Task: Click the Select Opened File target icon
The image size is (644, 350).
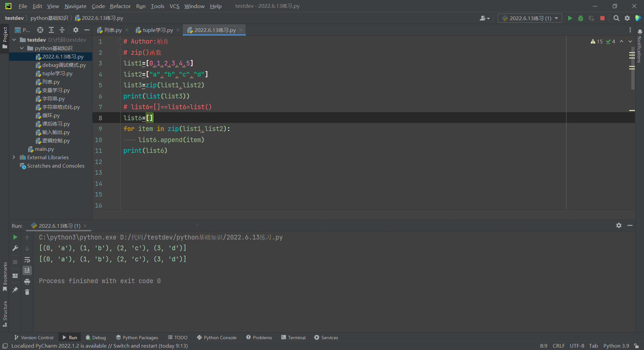Action: 40,30
